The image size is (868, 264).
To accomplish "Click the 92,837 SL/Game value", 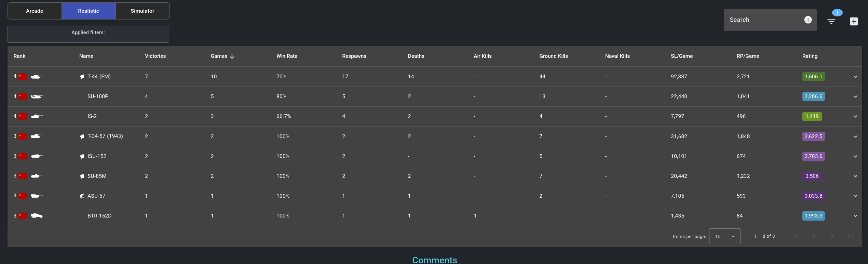I will (679, 77).
